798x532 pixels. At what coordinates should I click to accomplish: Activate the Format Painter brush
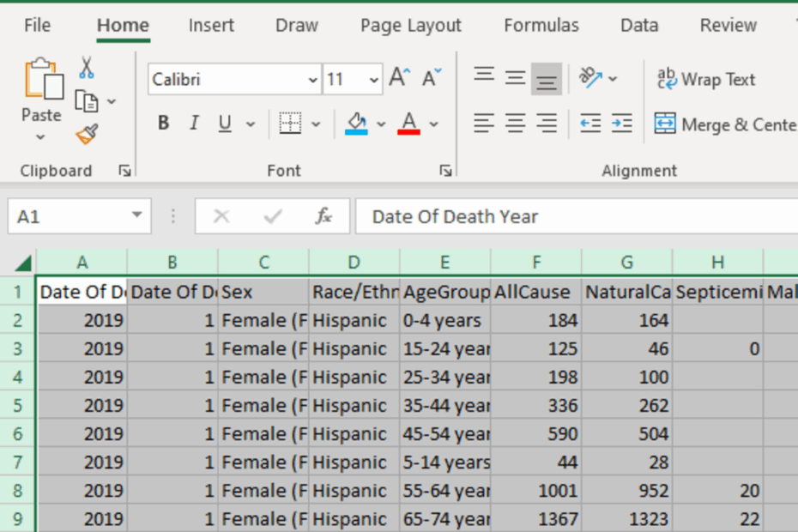coord(87,135)
